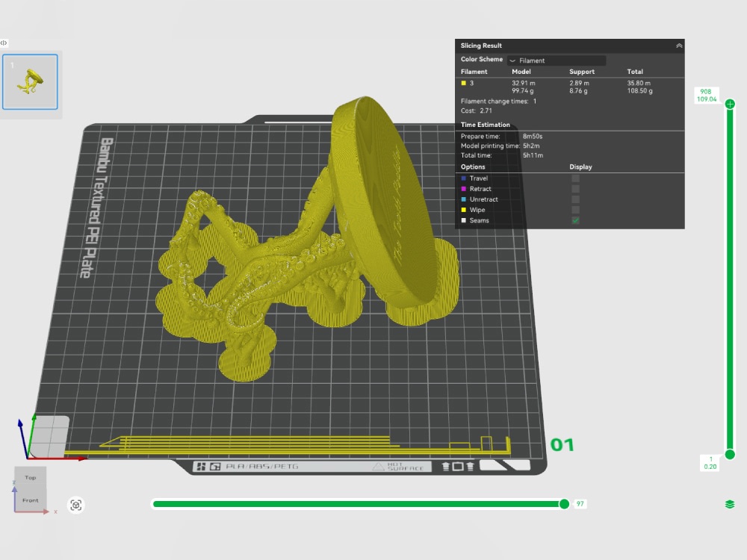Click the Wipe yellow color swatch

[x=464, y=210]
